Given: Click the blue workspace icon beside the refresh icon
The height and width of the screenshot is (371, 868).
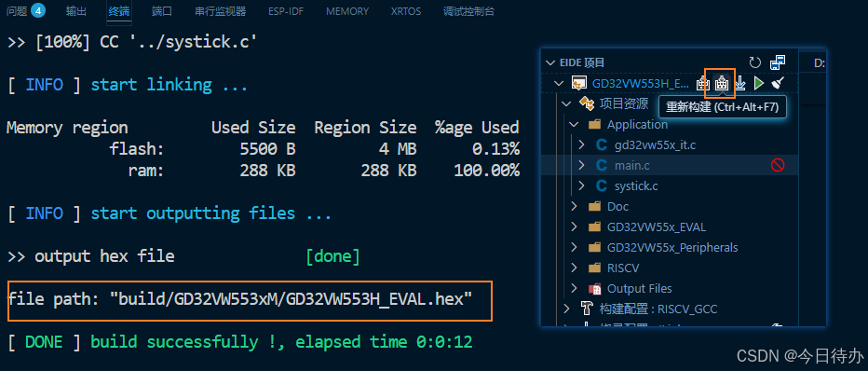Looking at the screenshot, I should point(778,62).
